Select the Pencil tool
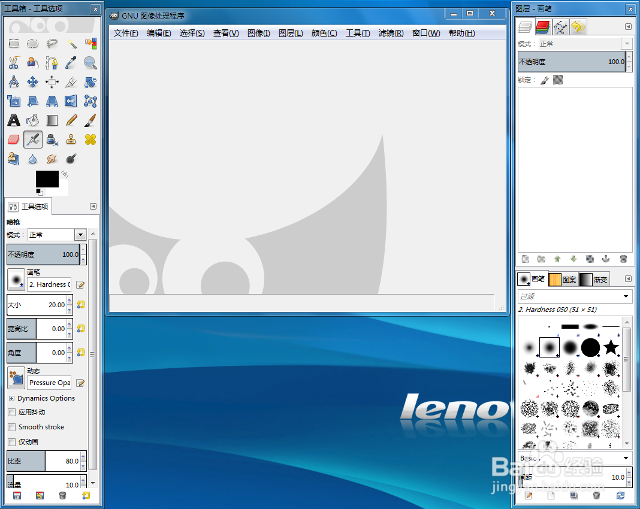Image resolution: width=640 pixels, height=509 pixels. pos(71,120)
